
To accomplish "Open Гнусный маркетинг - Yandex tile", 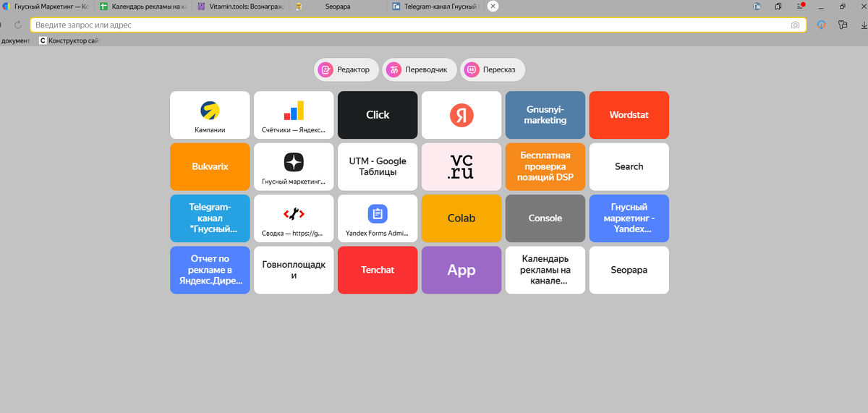I will [x=629, y=218].
